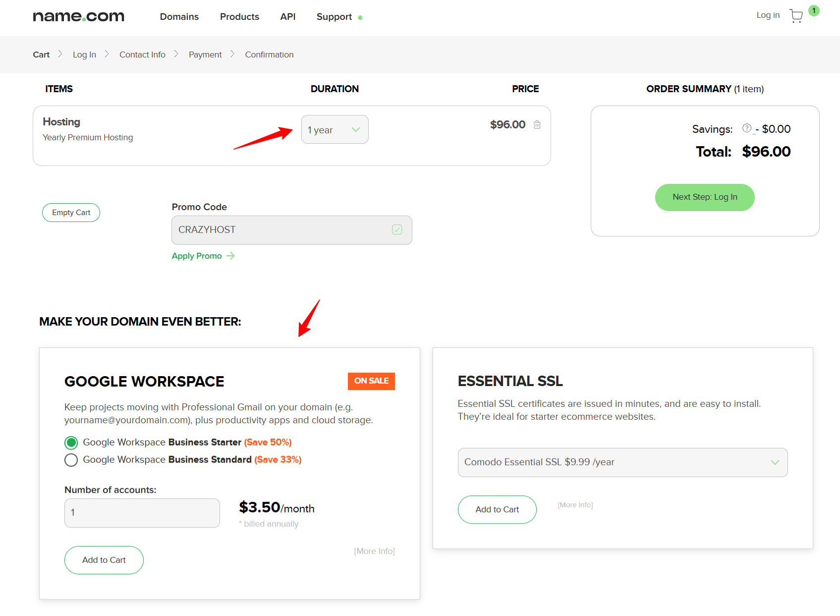Screen dimensions: 840x616
Task: Click the cart item count badge
Action: coord(814,10)
